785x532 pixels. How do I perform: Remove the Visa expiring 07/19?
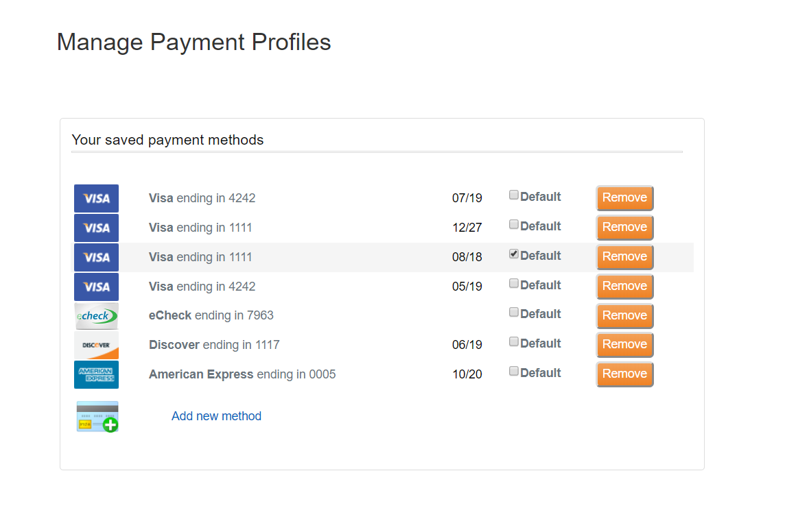(624, 198)
